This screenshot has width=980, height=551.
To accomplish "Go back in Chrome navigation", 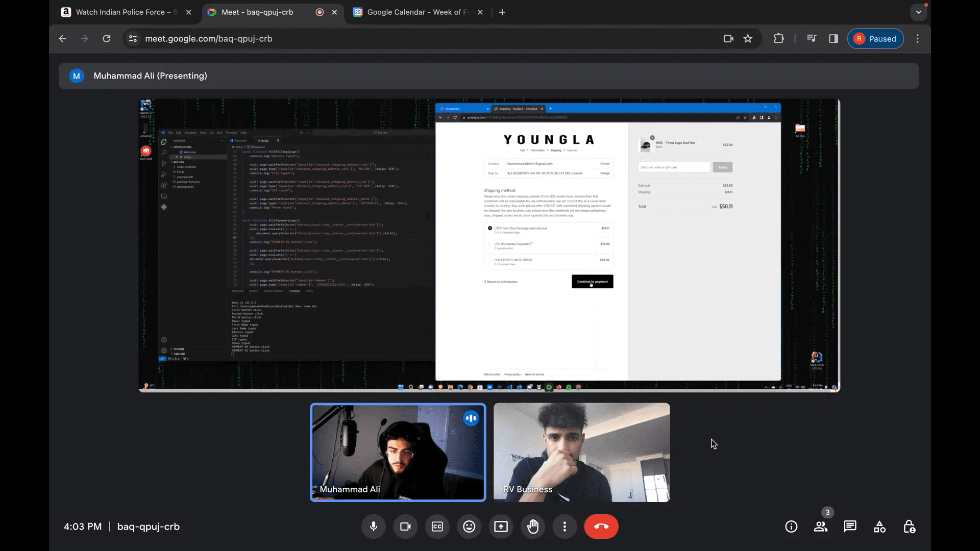I will 62,39.
